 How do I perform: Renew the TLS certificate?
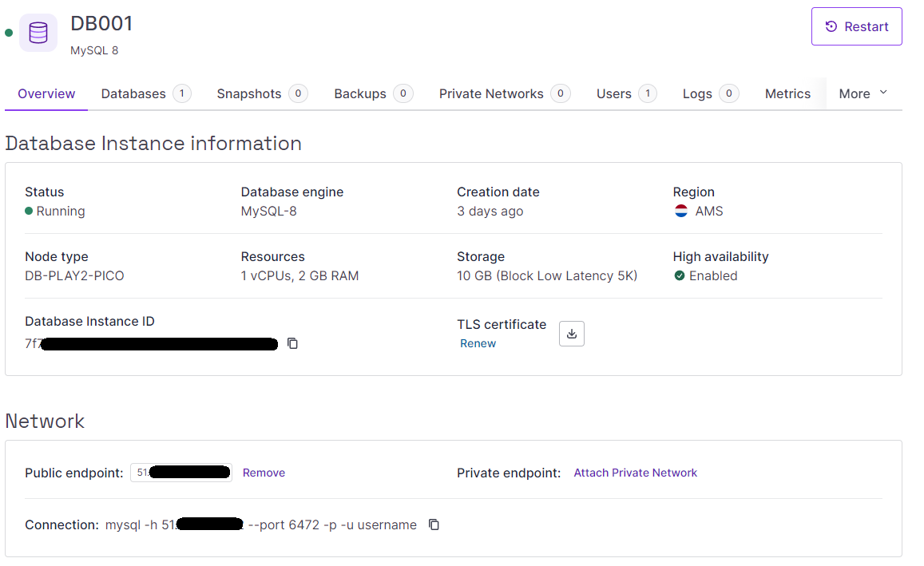pyautogui.click(x=478, y=343)
